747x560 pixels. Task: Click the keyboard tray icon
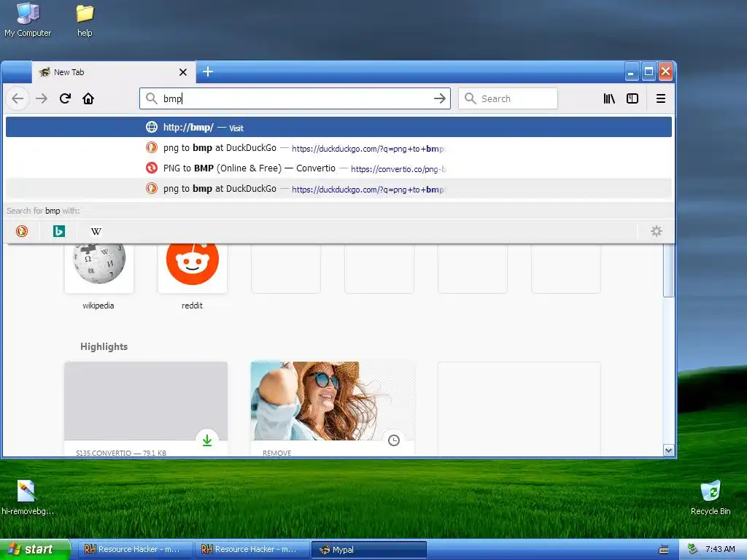pyautogui.click(x=664, y=550)
